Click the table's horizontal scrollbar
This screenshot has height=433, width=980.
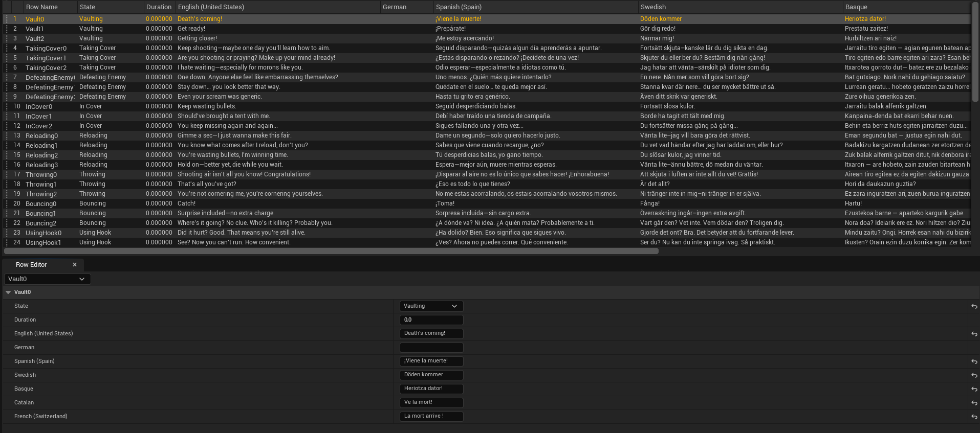[x=331, y=251]
